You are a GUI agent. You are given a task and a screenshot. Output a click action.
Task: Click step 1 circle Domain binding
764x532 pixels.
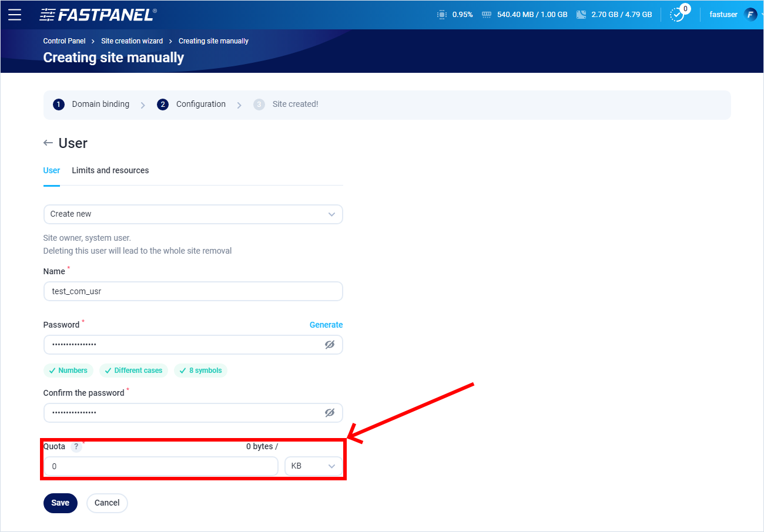pyautogui.click(x=58, y=105)
